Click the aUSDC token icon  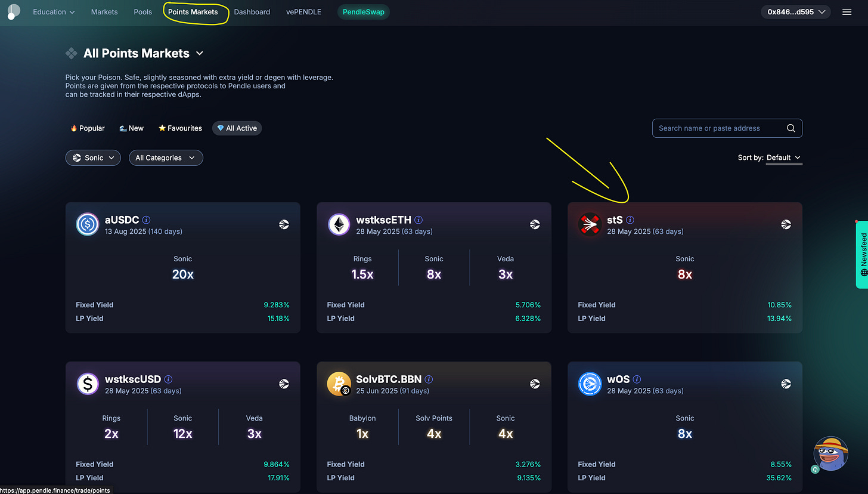[88, 224]
